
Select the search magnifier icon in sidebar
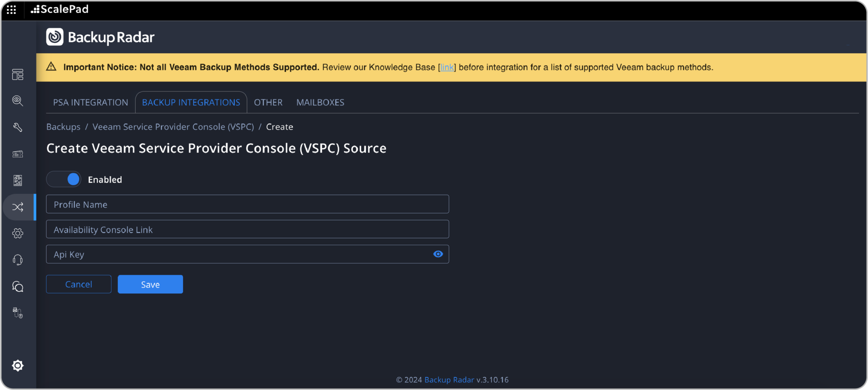click(17, 101)
